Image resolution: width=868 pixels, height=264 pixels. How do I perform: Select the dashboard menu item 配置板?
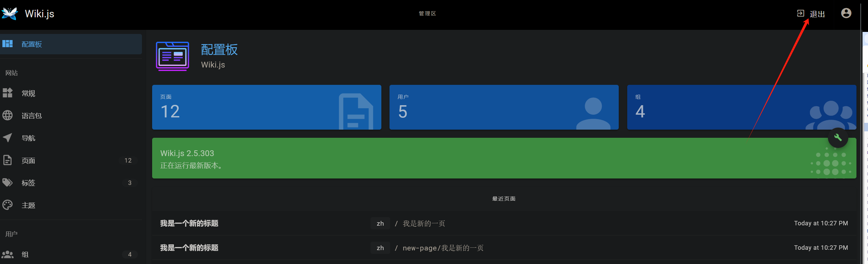32,44
